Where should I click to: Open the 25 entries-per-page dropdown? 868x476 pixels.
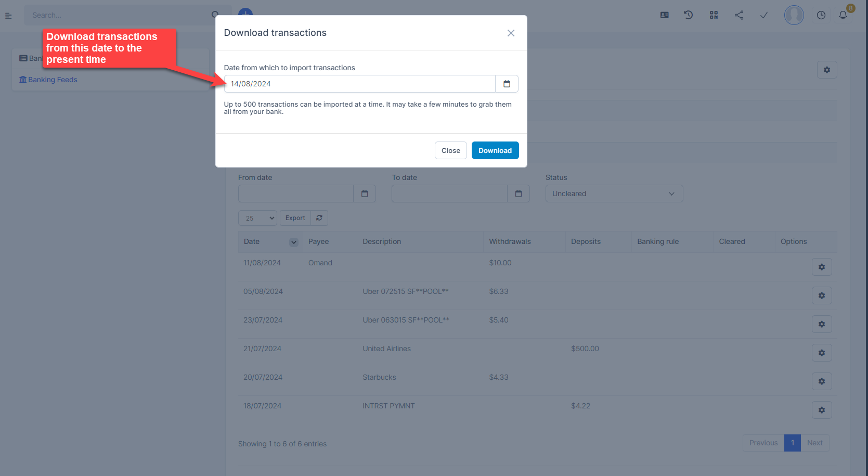coord(257,218)
